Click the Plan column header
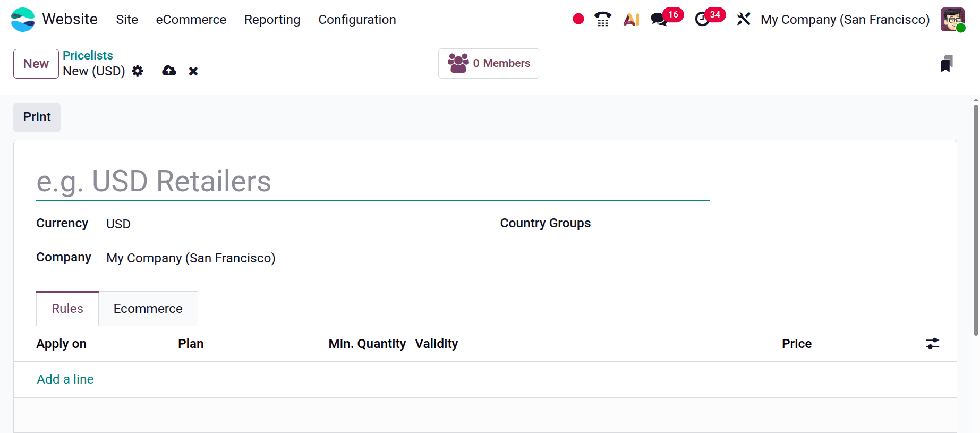This screenshot has height=433, width=980. click(191, 344)
